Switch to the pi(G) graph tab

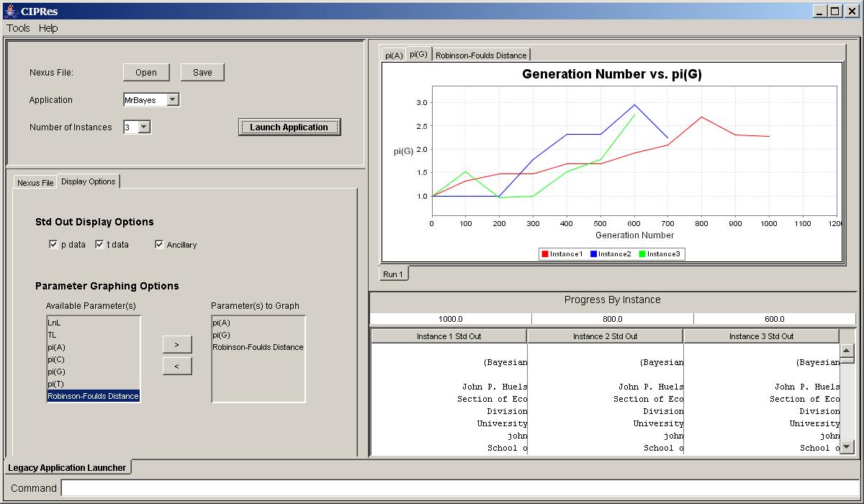[419, 54]
